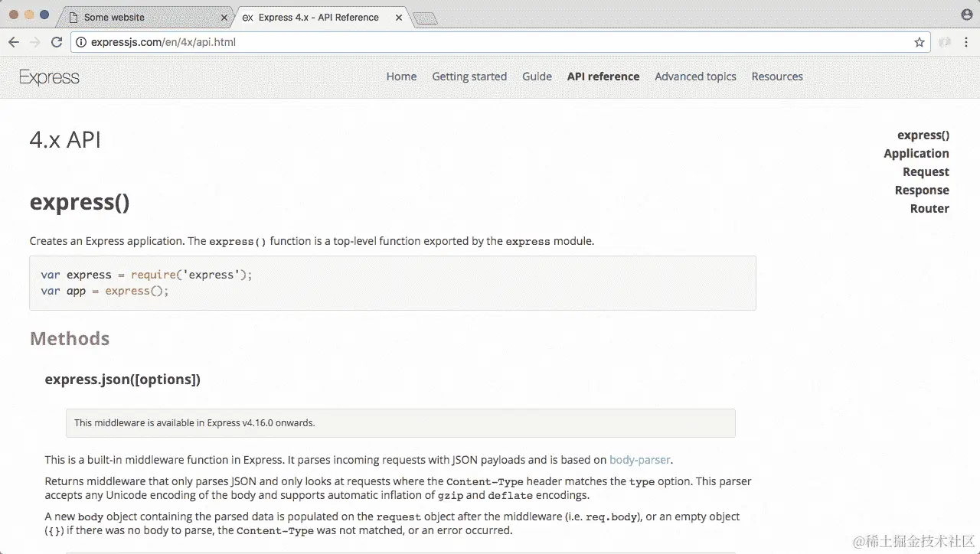Jump to Response in sidebar
980x554 pixels.
(922, 191)
